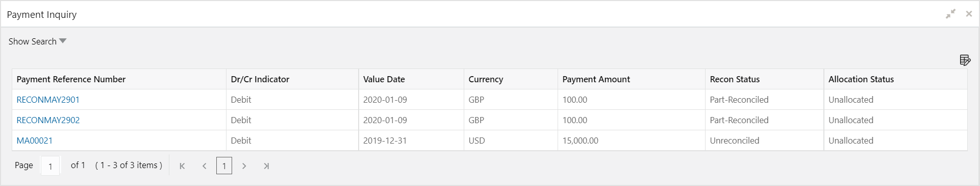
Task: Sort by Value Date column header
Action: 384,79
